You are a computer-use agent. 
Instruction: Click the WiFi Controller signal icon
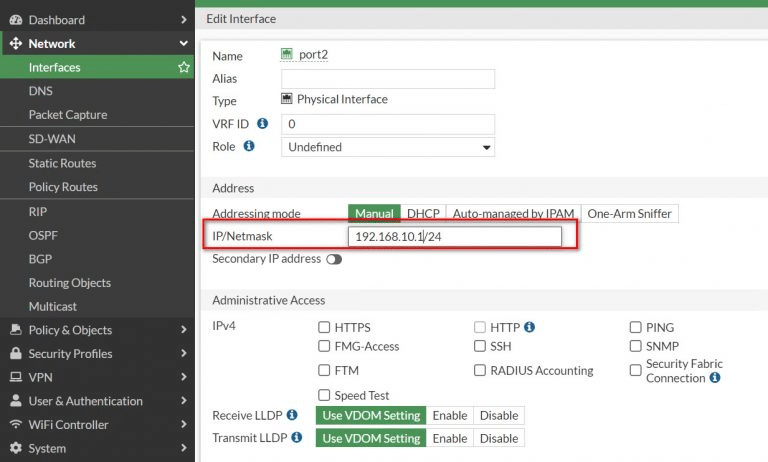click(x=16, y=424)
